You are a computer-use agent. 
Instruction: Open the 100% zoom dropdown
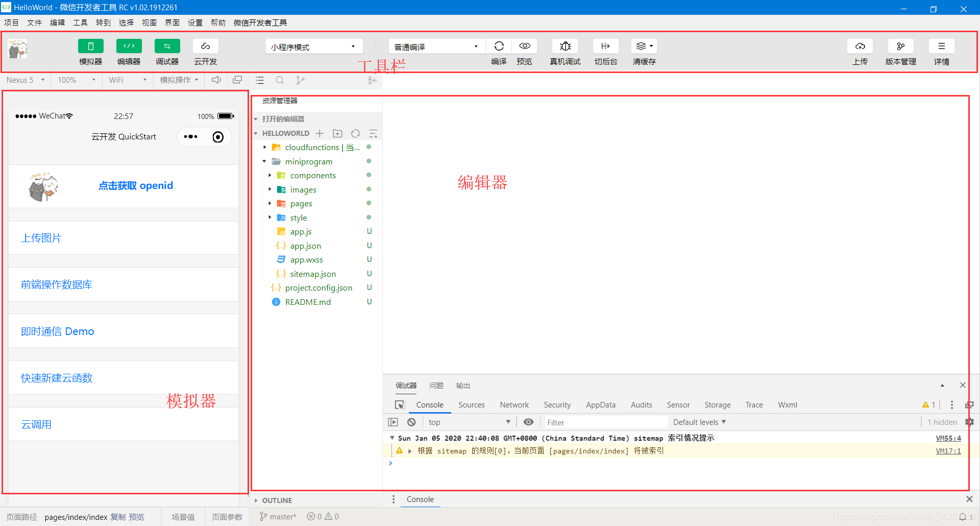(77, 80)
